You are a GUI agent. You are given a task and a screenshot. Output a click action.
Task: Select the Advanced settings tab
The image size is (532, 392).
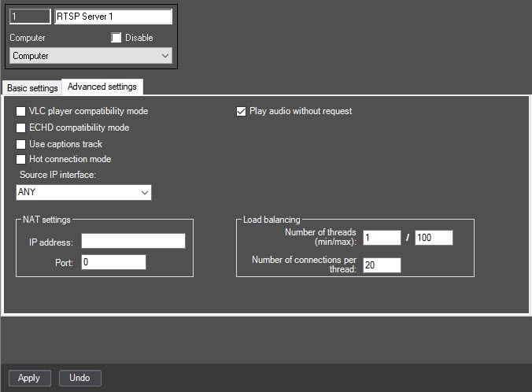[102, 87]
